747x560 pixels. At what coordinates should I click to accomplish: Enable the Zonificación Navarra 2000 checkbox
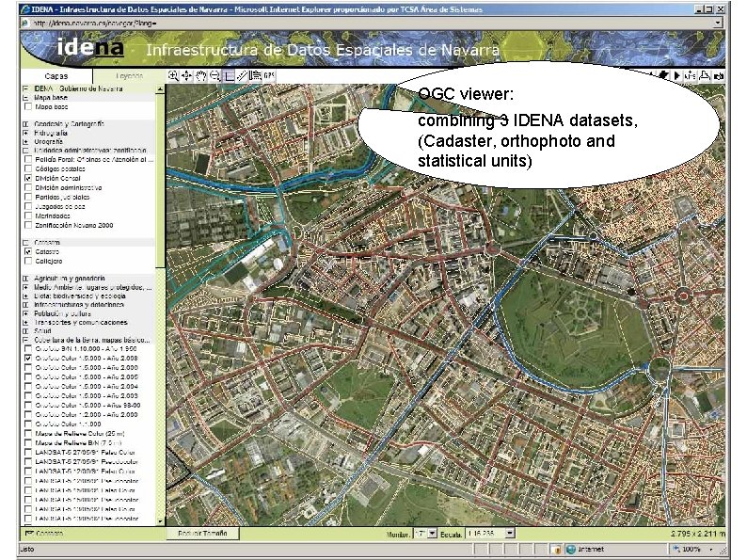click(28, 226)
